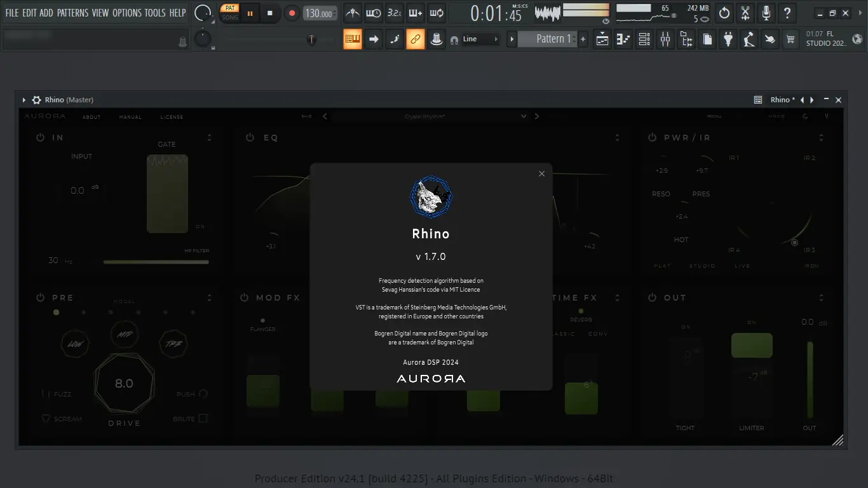Open the Piano roll view icon
This screenshot has height=488, width=868.
(x=623, y=39)
